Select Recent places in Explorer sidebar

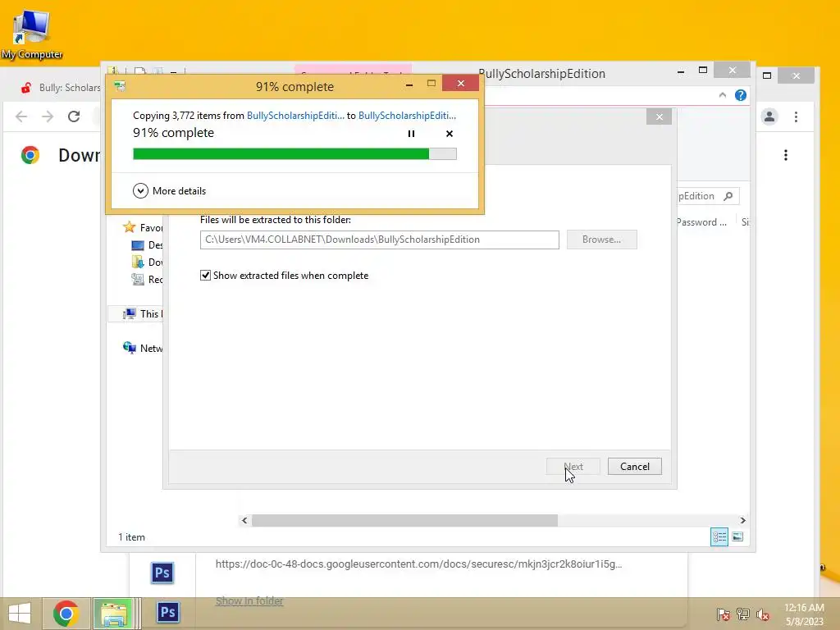[147, 279]
